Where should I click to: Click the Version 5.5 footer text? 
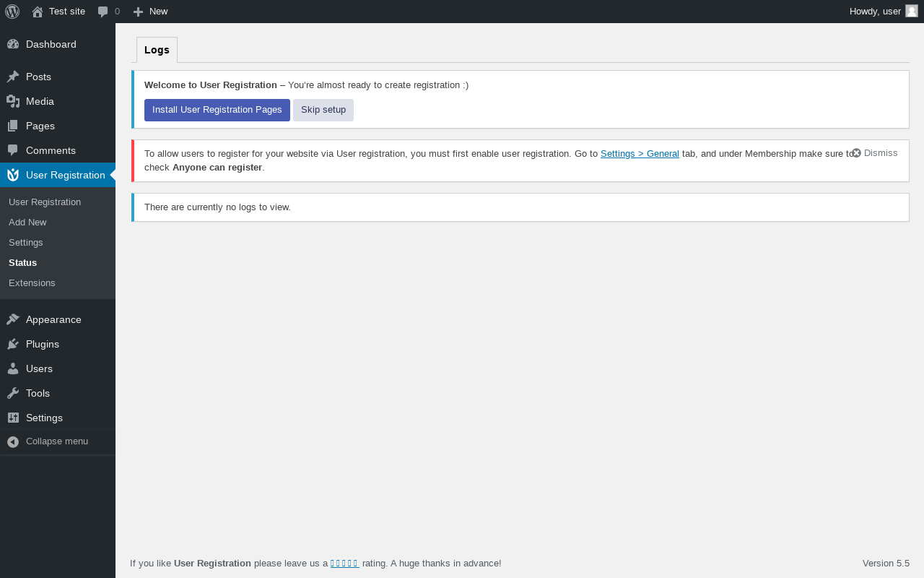886,563
